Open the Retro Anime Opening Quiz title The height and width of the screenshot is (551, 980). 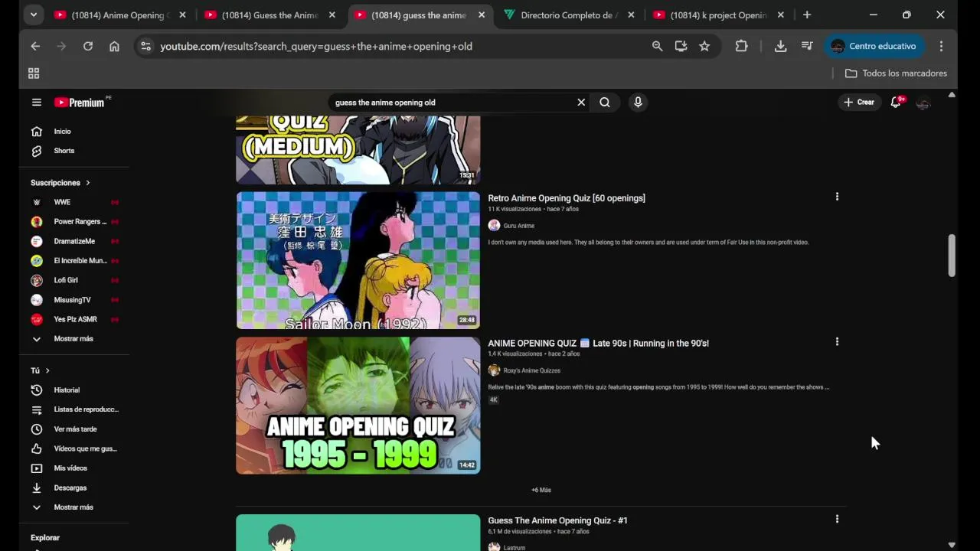567,198
